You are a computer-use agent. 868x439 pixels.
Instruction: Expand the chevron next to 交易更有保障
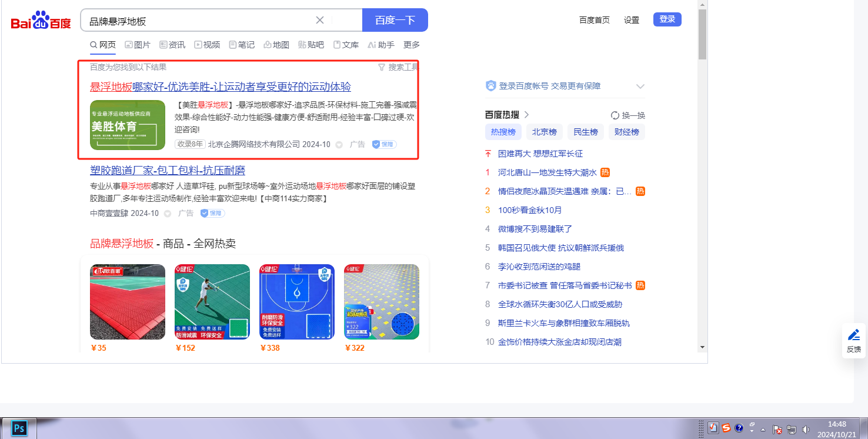(640, 87)
